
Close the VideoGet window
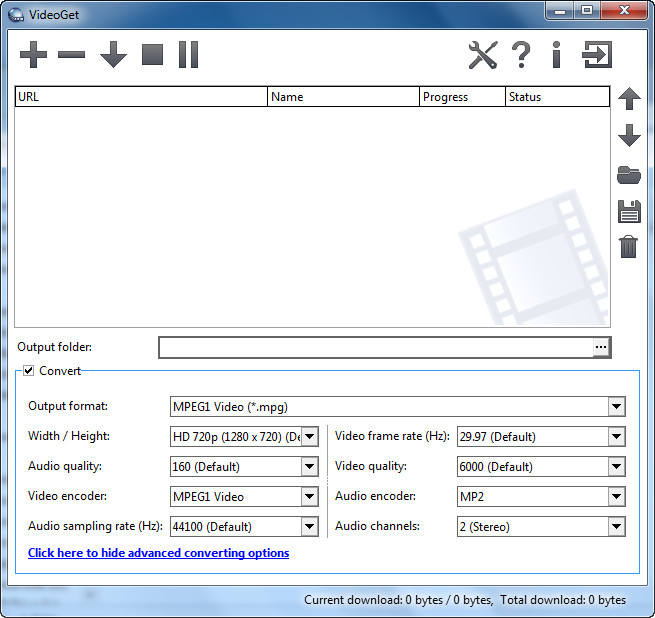[625, 11]
